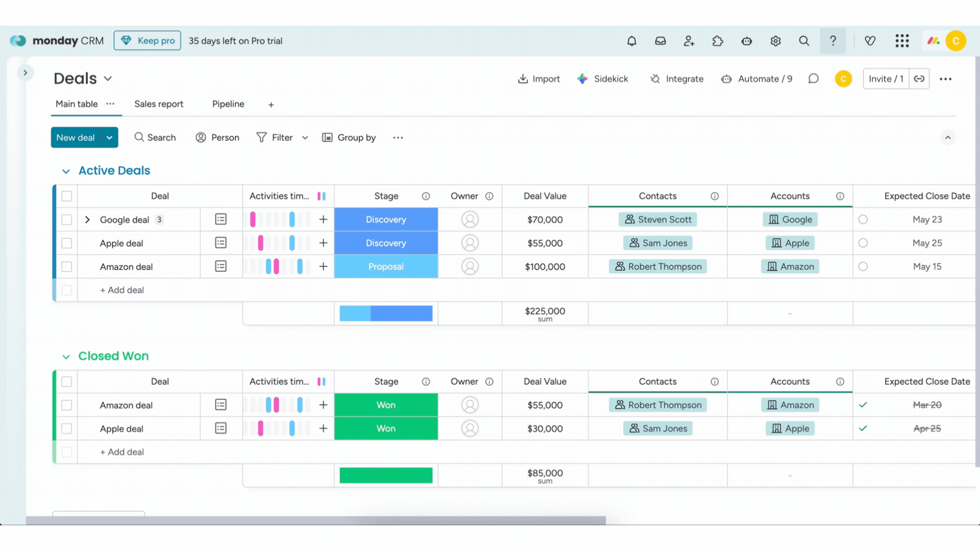
Task: Open updates for Google deal
Action: coord(220,219)
